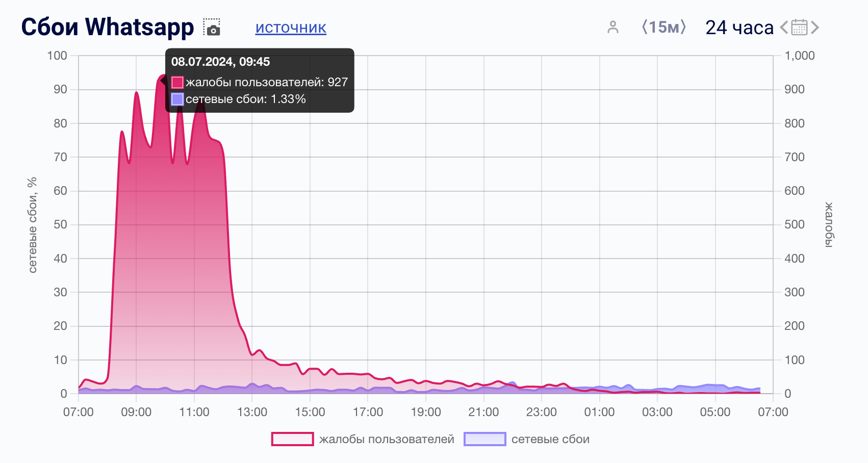Click the "70" left axis label
The width and height of the screenshot is (868, 463).
(x=61, y=157)
